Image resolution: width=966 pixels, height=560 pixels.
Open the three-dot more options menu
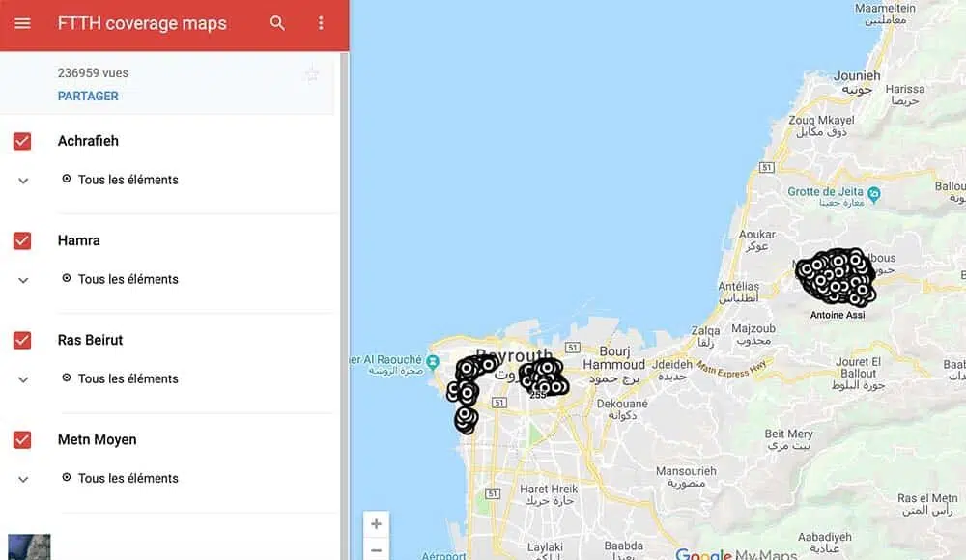pos(321,23)
